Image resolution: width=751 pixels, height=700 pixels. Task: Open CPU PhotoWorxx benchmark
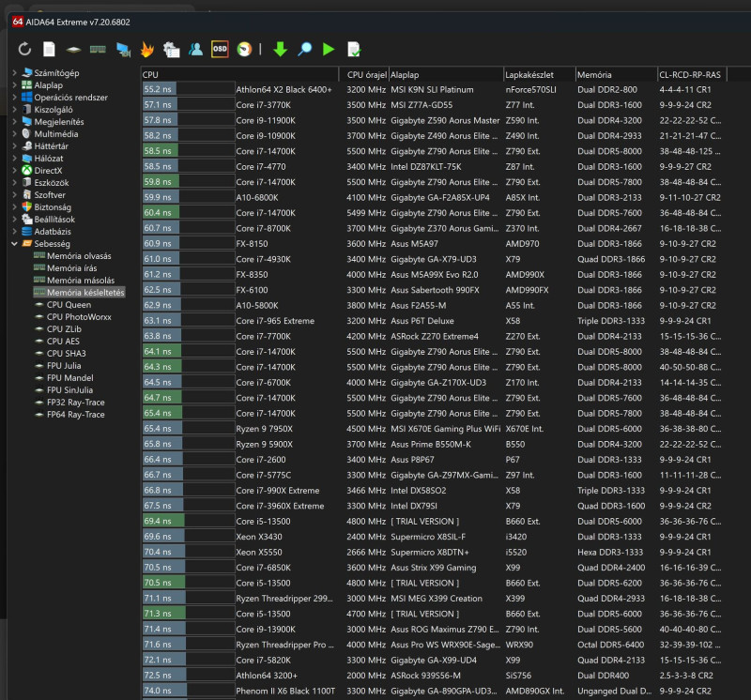79,317
